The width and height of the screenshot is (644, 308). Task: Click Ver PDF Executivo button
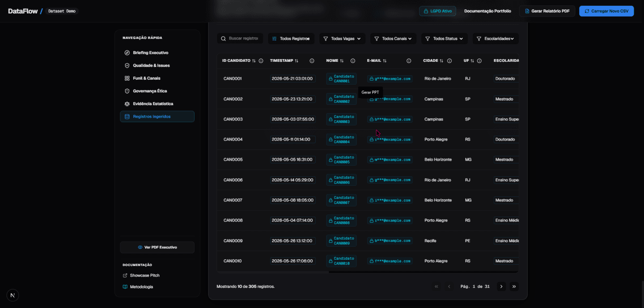(x=157, y=247)
